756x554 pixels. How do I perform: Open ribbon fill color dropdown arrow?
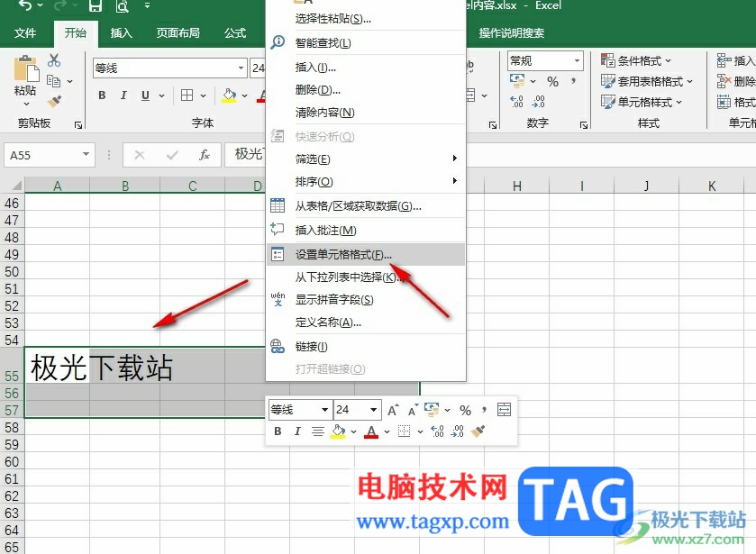[245, 96]
